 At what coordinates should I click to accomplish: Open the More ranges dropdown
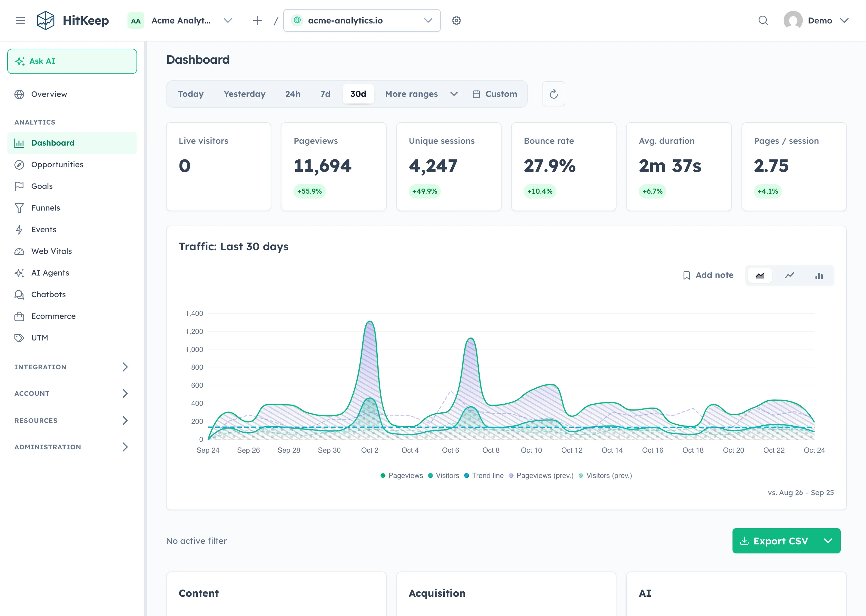coord(421,94)
